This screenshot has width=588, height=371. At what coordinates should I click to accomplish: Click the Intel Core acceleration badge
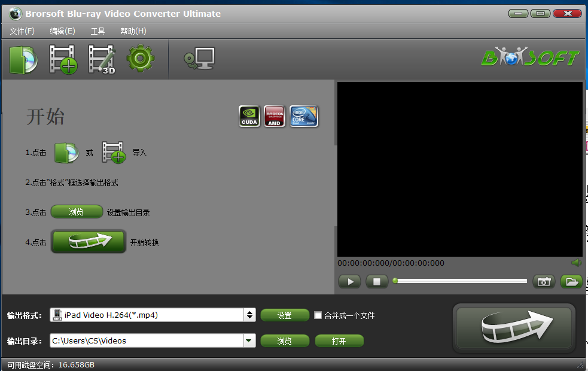(304, 115)
